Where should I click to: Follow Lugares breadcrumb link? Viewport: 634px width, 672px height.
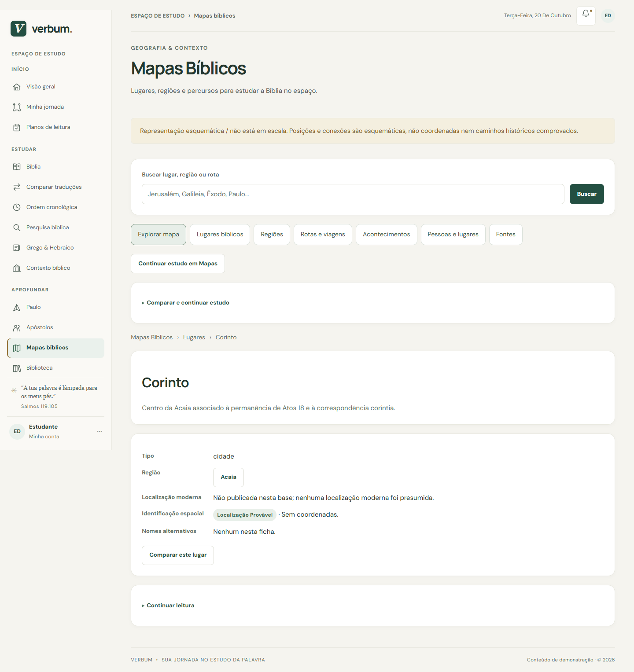194,338
